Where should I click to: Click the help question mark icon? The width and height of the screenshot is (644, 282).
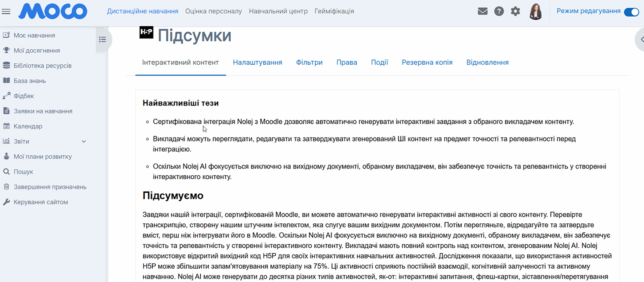[x=499, y=12]
